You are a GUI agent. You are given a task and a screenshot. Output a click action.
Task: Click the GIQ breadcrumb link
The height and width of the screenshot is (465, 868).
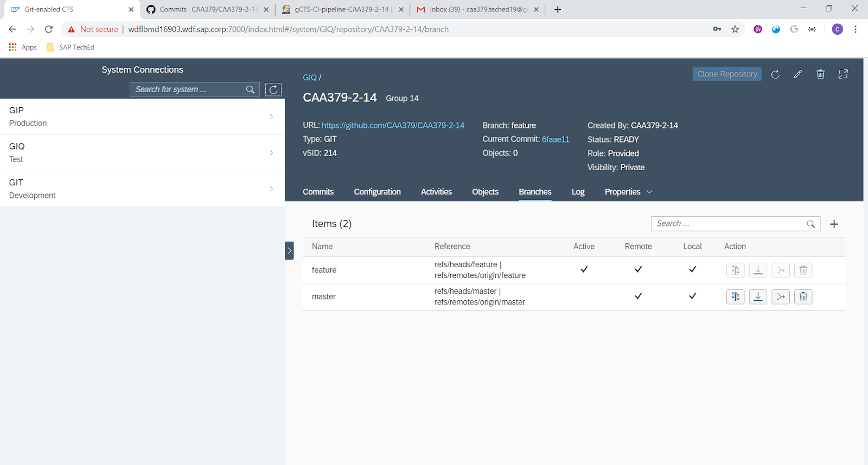310,77
